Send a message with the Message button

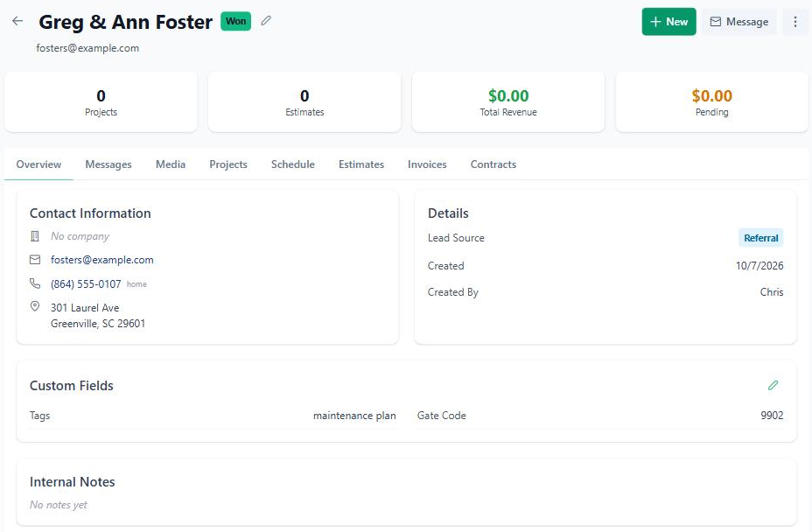pos(739,22)
